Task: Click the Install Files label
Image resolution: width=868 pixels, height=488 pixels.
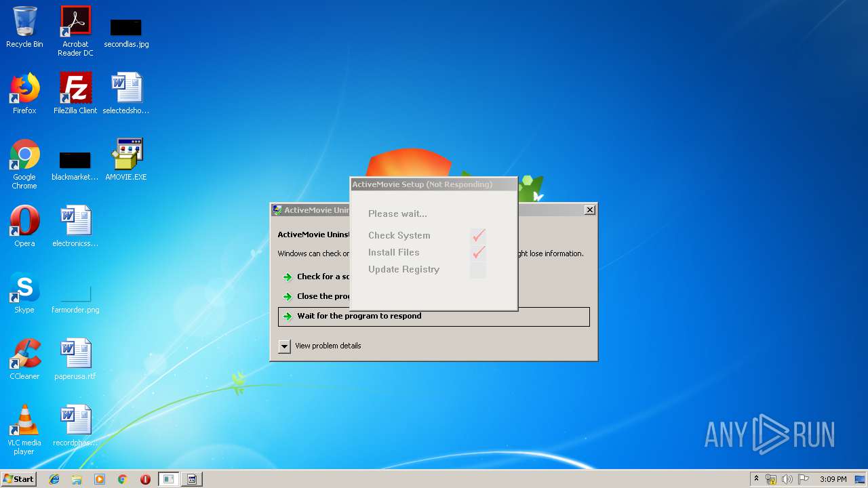Action: pos(393,252)
